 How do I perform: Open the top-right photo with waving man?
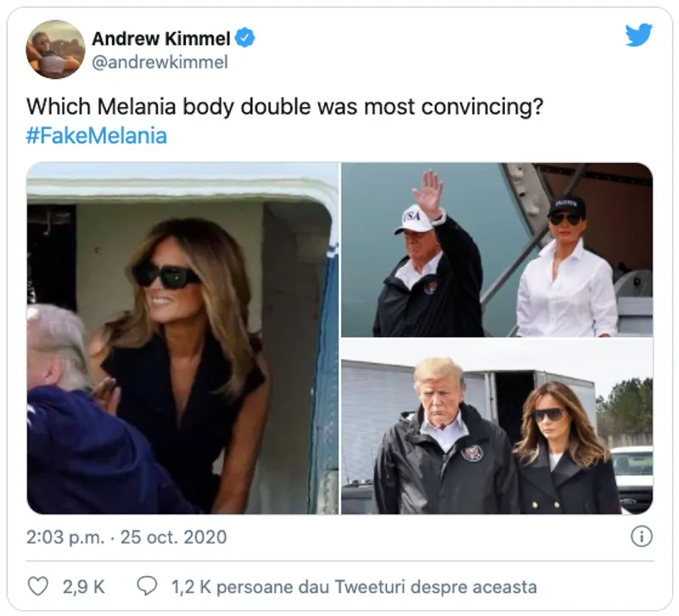coord(497,249)
